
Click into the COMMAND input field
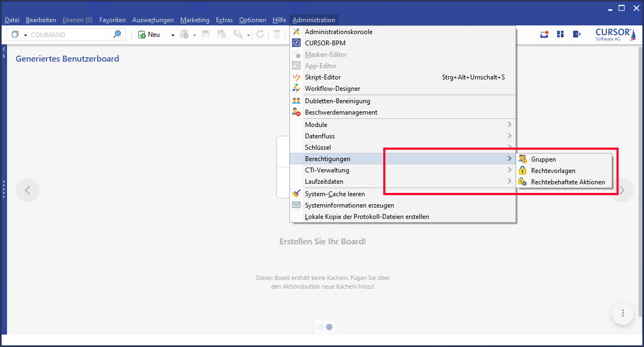[x=67, y=35]
